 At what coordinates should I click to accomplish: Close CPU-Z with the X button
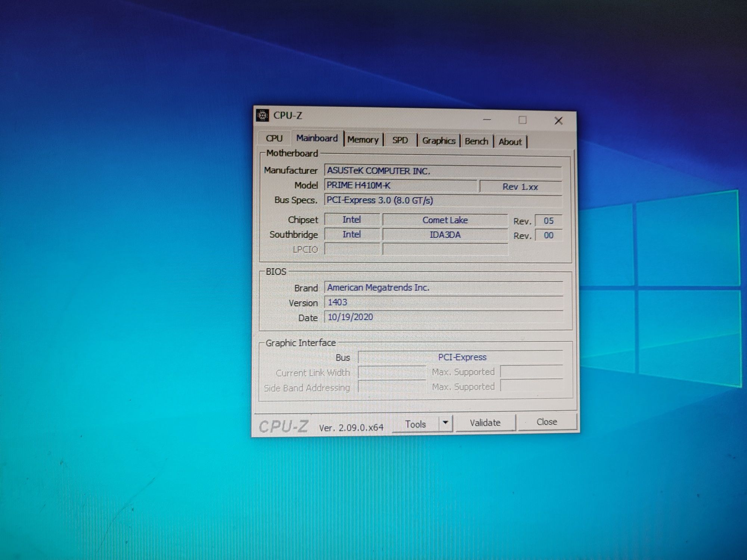click(x=558, y=121)
